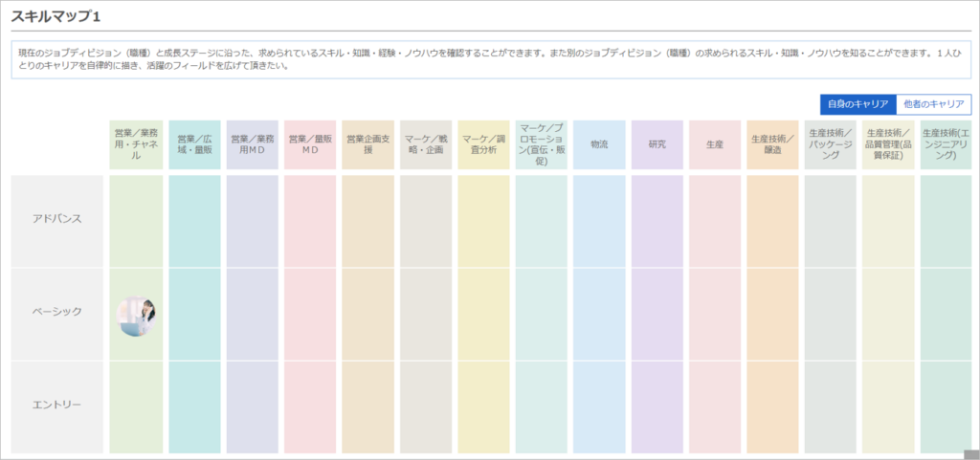Select 生産技術／パッケージング column header
This screenshot has height=460, width=980.
pyautogui.click(x=831, y=144)
